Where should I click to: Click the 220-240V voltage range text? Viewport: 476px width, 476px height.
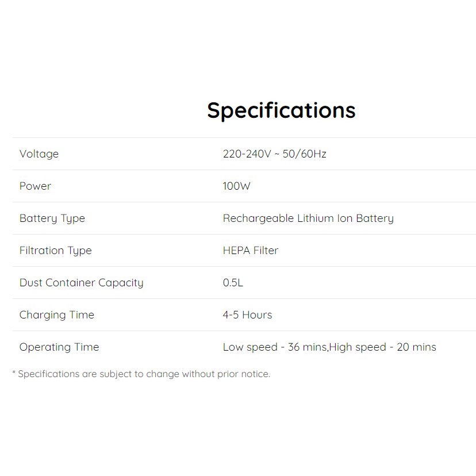(247, 154)
